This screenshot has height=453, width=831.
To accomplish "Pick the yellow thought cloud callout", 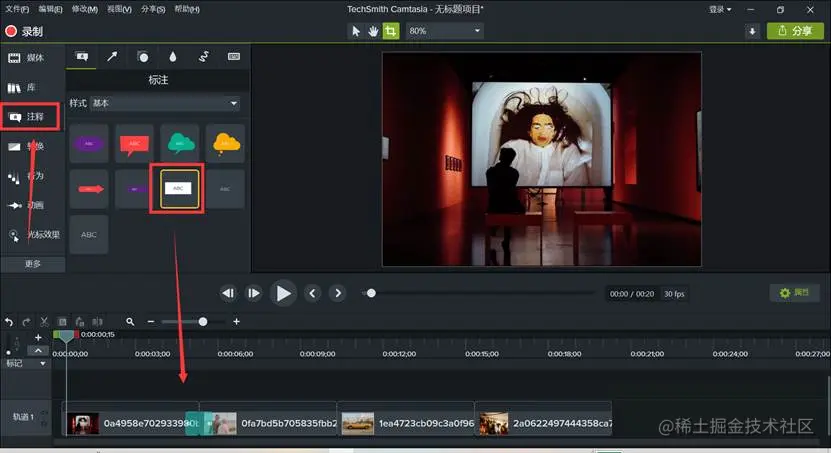I will coord(225,144).
